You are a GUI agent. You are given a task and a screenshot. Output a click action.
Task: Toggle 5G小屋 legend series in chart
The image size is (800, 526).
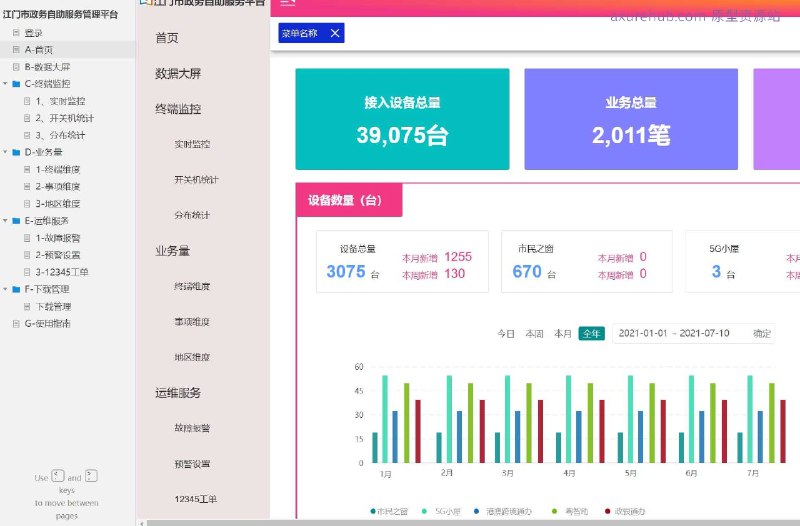[x=442, y=511]
